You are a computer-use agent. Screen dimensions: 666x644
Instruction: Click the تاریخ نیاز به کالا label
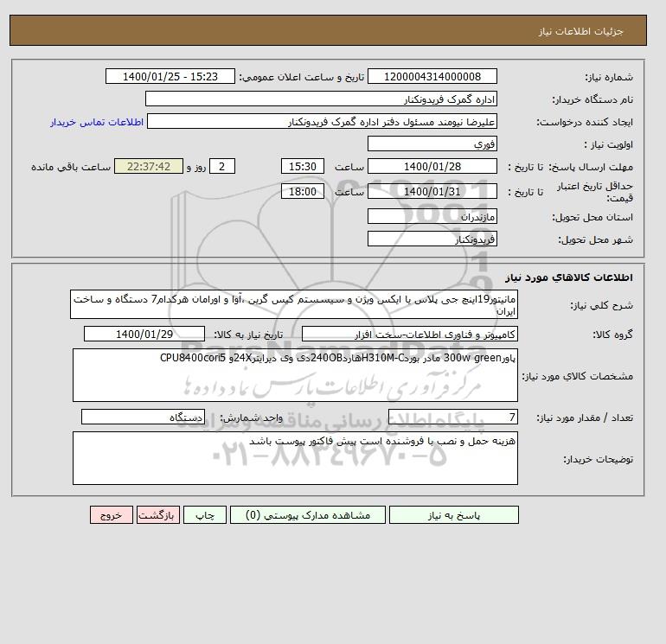pyautogui.click(x=248, y=335)
